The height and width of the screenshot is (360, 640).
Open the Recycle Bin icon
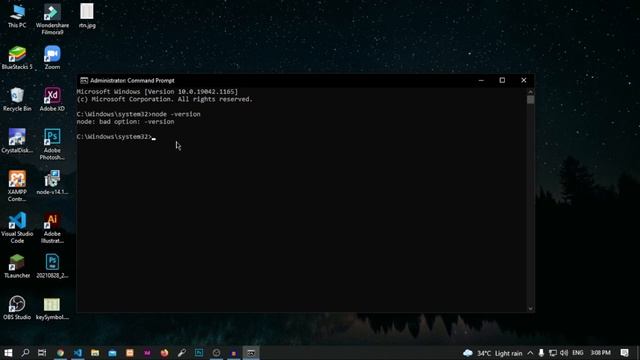pos(17,99)
